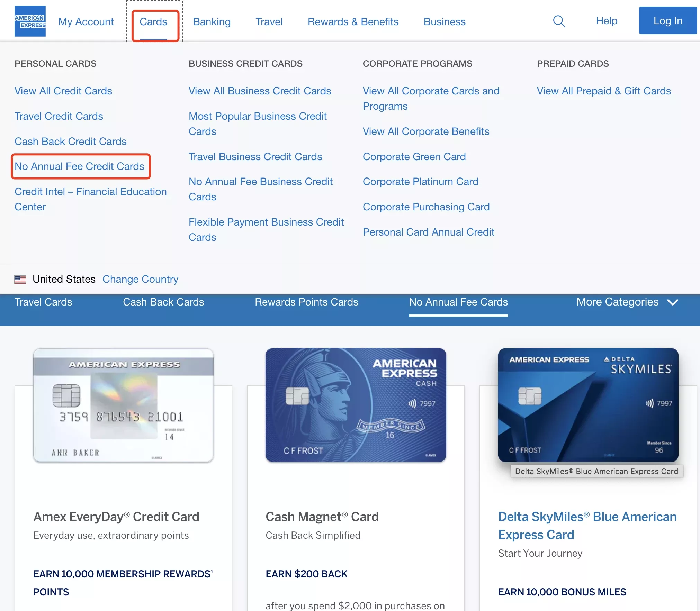Open the Business menu
Viewport: 700px width, 611px height.
[x=445, y=21]
